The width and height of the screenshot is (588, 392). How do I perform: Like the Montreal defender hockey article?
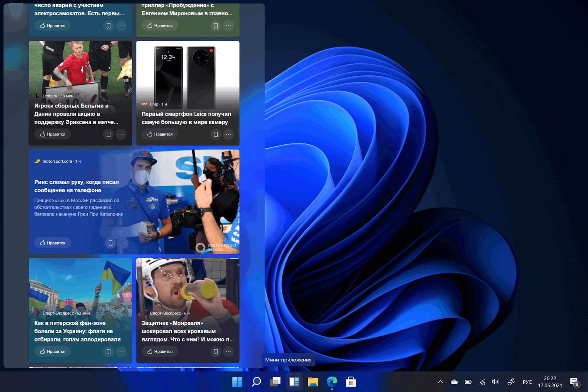tap(160, 352)
